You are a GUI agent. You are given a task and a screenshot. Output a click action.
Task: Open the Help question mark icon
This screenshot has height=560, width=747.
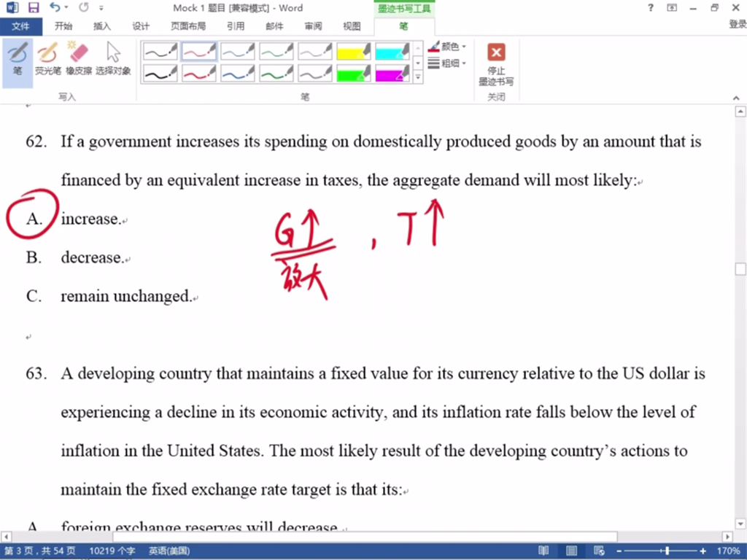pyautogui.click(x=651, y=8)
